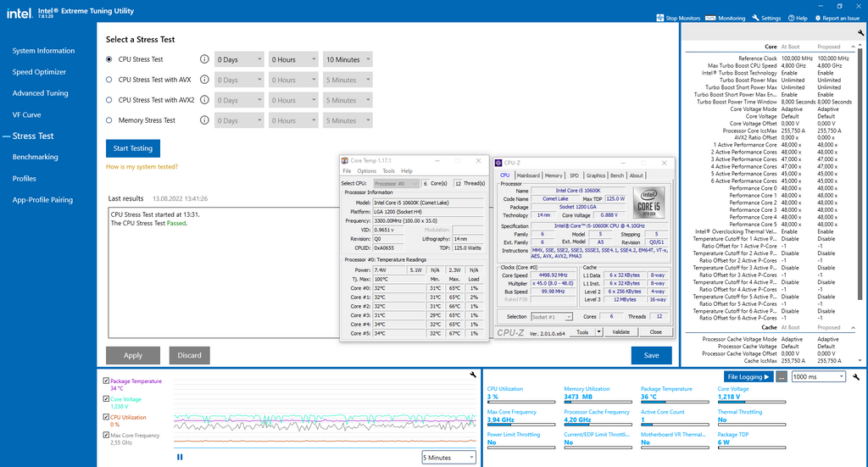This screenshot has width=868, height=467.
Task: Open Settings wrench in top bar
Action: pyautogui.click(x=755, y=19)
